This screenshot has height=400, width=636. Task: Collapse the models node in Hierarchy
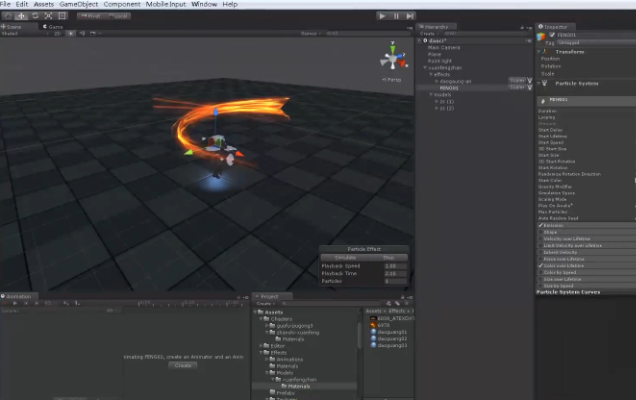431,95
